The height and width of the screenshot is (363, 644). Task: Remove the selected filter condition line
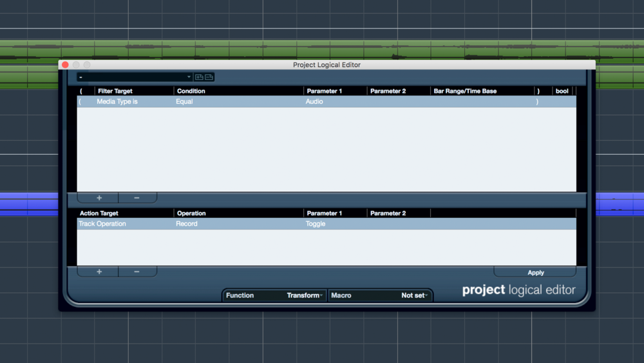(137, 198)
